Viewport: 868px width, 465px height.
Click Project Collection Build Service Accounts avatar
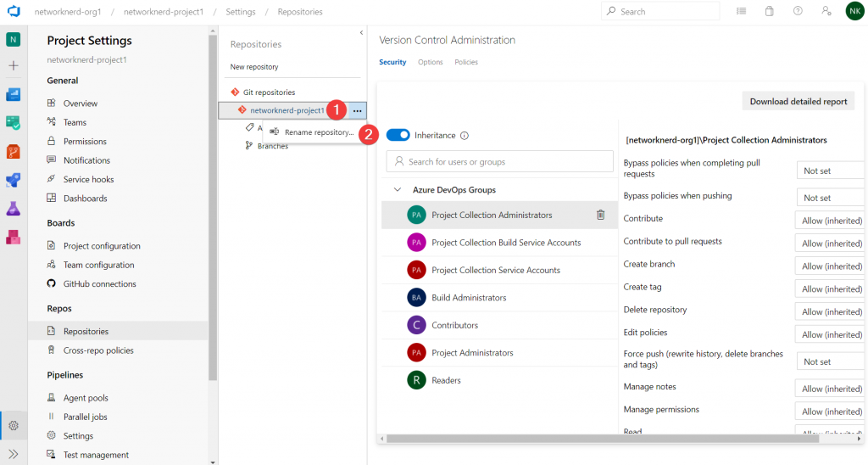click(416, 242)
